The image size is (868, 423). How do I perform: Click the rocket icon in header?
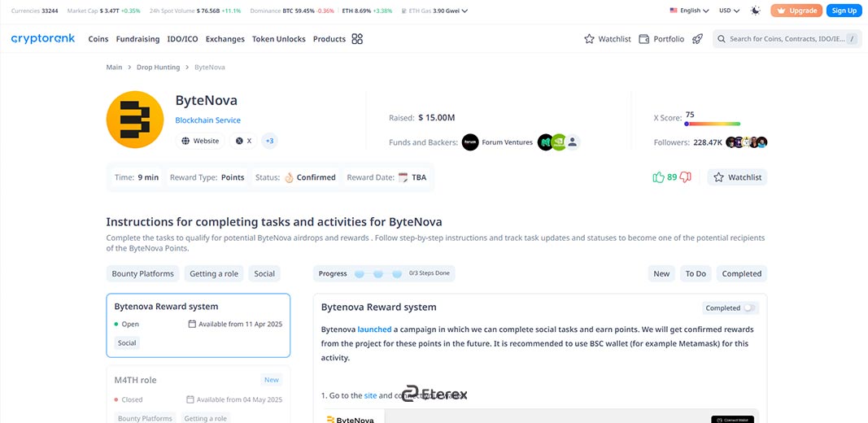(x=697, y=39)
